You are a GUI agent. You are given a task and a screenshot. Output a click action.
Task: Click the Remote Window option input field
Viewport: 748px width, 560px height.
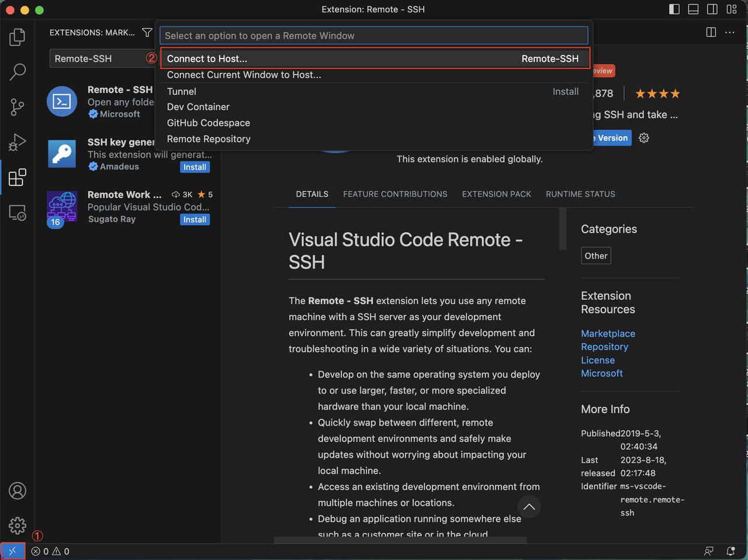(x=374, y=36)
